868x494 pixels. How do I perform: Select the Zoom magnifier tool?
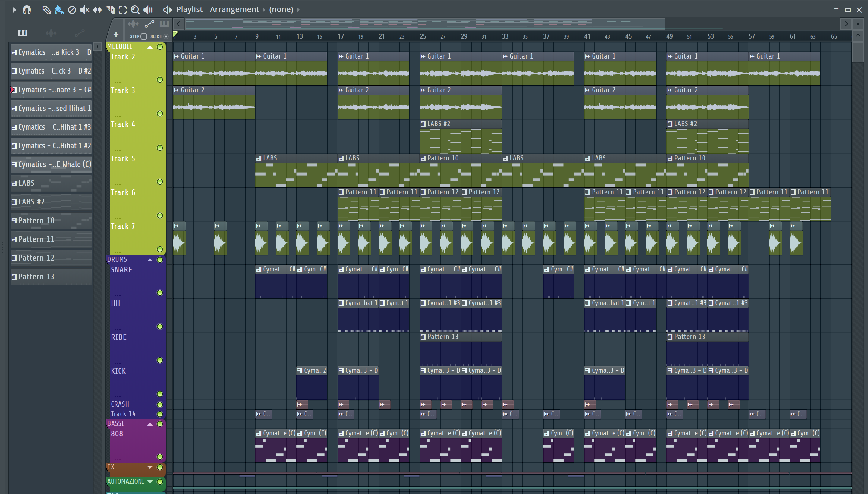click(135, 10)
